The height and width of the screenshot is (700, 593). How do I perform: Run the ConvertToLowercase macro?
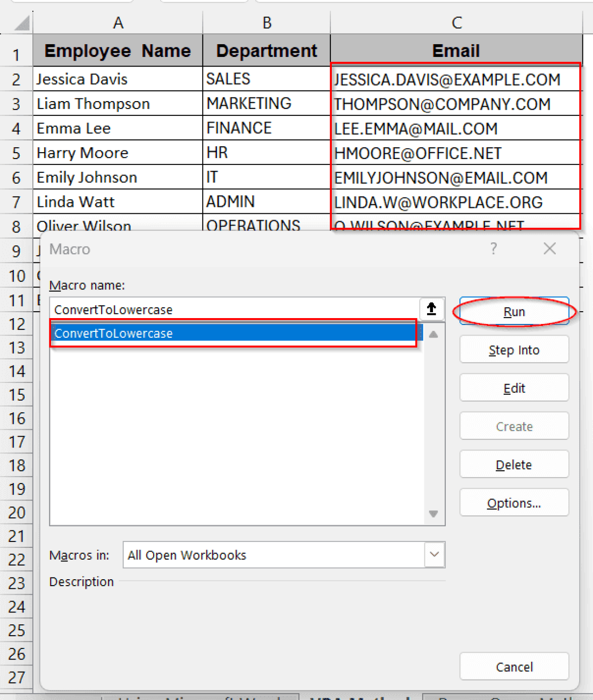pyautogui.click(x=514, y=311)
